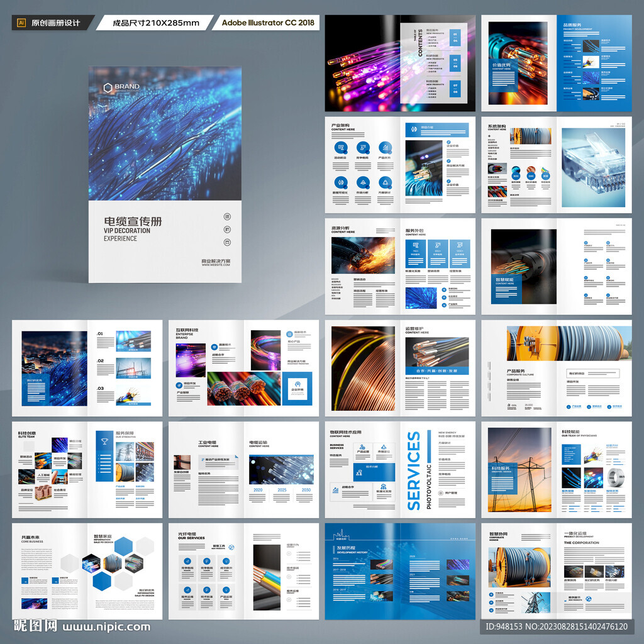This screenshot has width=644, height=644.
Task: Click the bottom circular icon on cover
Action: (227, 242)
